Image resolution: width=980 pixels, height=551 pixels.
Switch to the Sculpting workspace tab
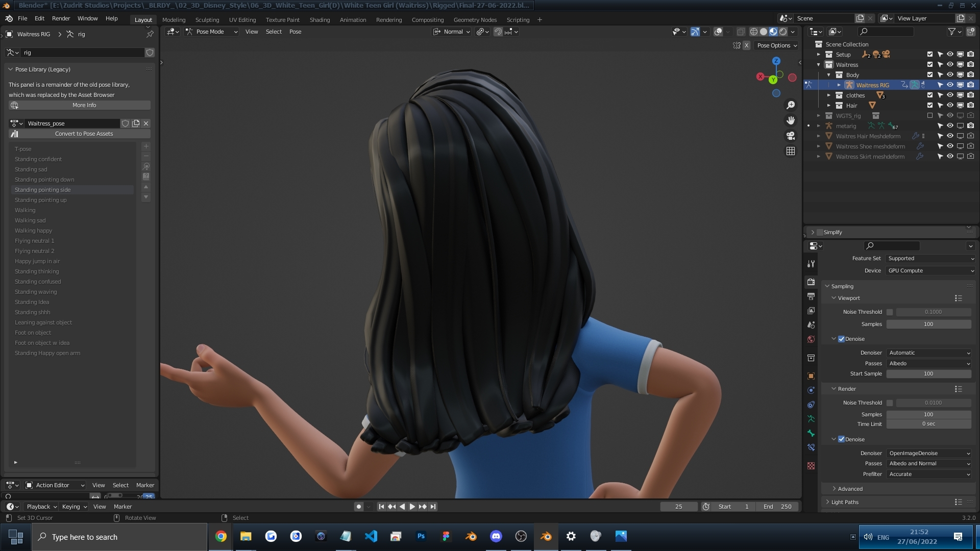coord(207,20)
